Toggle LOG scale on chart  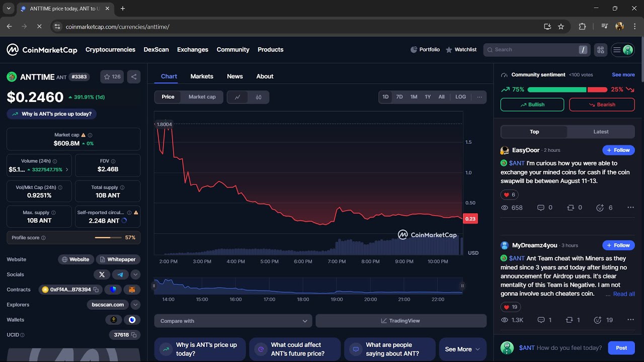click(x=461, y=97)
